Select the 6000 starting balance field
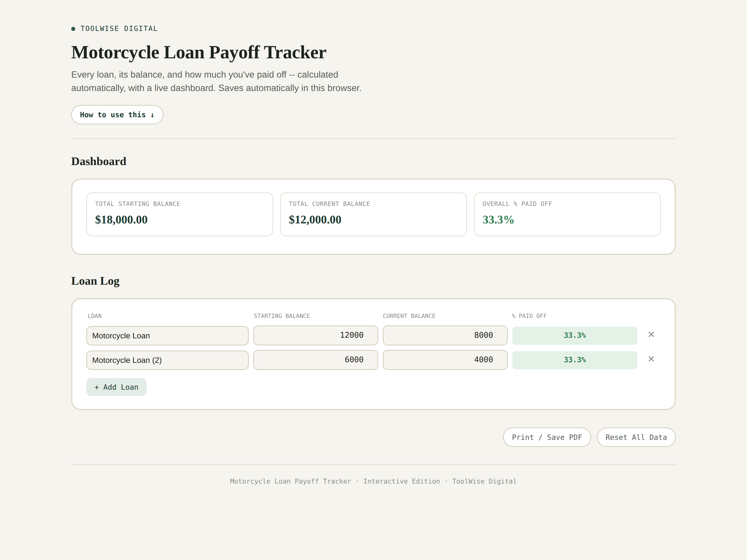This screenshot has height=560, width=747. [315, 360]
